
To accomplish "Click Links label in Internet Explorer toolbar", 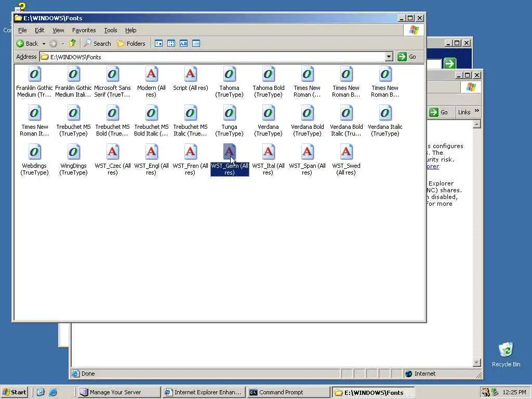I will (x=464, y=112).
